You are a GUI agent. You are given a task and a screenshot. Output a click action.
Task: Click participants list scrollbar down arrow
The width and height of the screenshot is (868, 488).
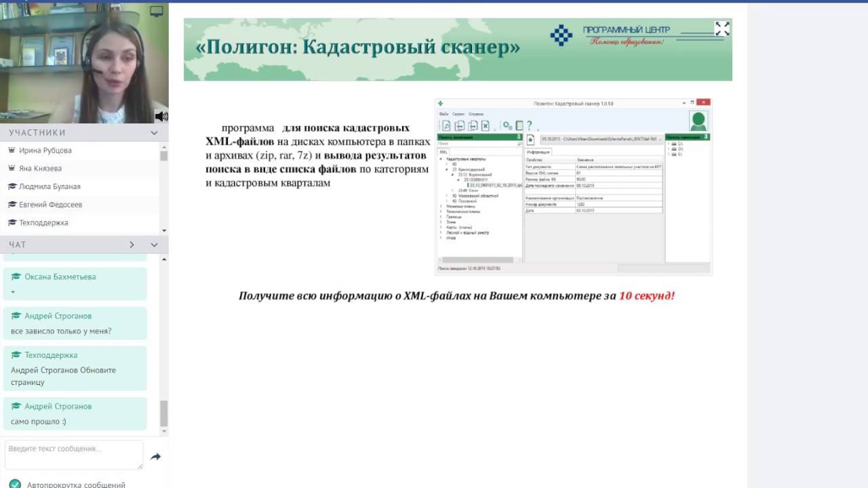[x=164, y=230]
